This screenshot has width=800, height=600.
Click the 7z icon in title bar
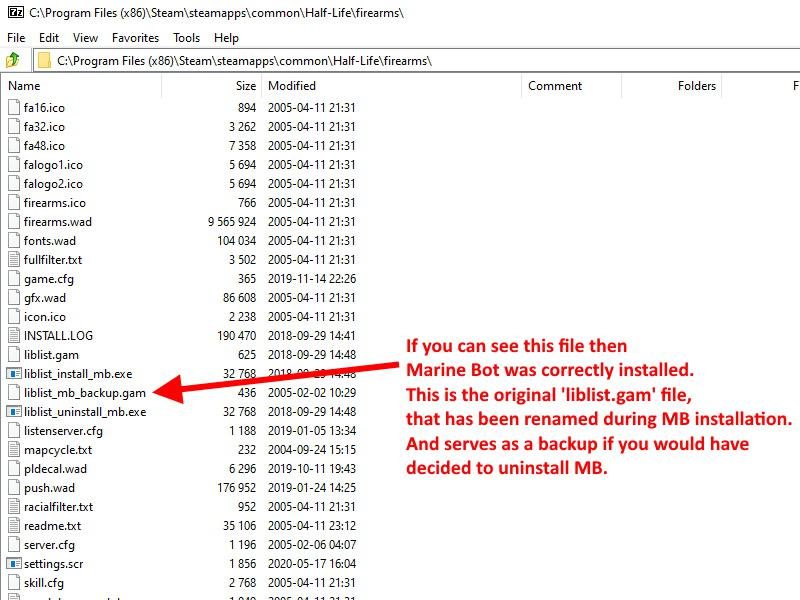15,12
